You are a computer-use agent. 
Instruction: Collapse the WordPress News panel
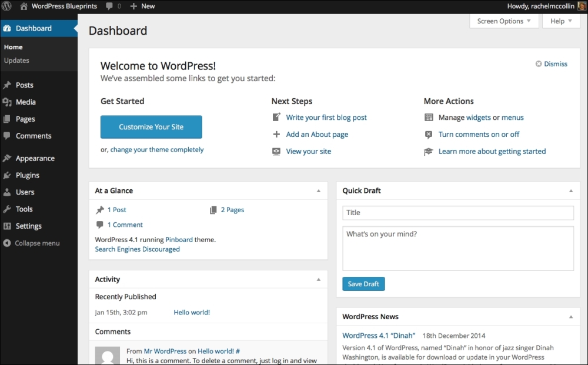click(x=571, y=317)
